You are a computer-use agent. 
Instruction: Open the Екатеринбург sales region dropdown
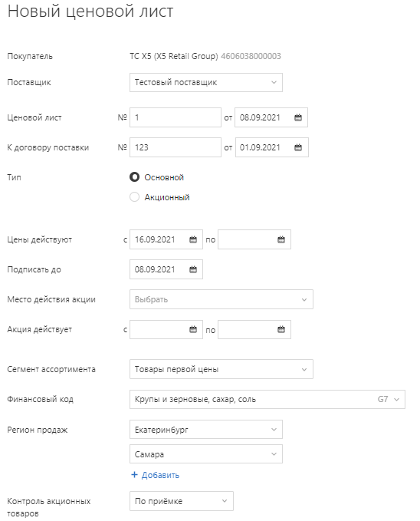pos(206,430)
